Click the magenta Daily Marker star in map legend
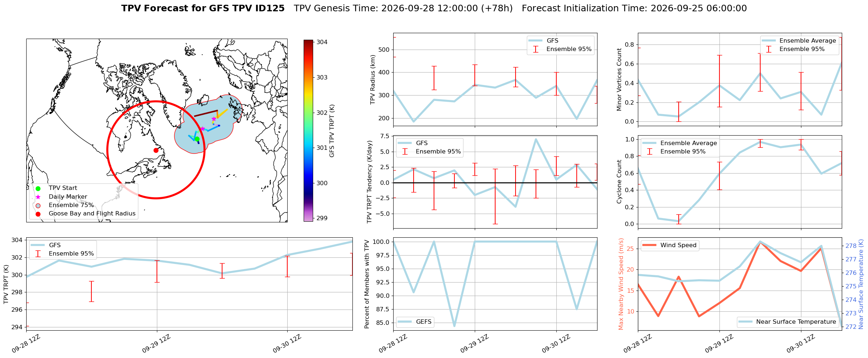Image resolution: width=868 pixels, height=358 pixels. (x=38, y=197)
